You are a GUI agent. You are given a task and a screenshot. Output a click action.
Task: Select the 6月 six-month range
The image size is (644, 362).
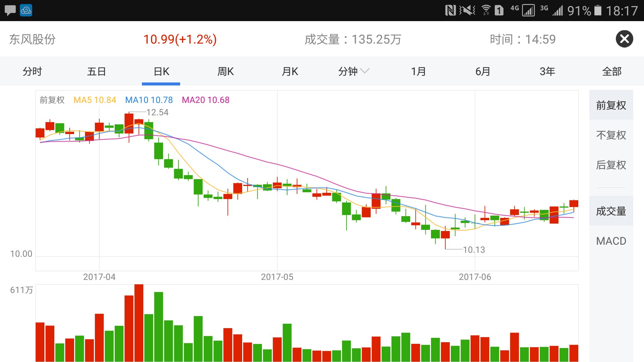click(x=483, y=71)
